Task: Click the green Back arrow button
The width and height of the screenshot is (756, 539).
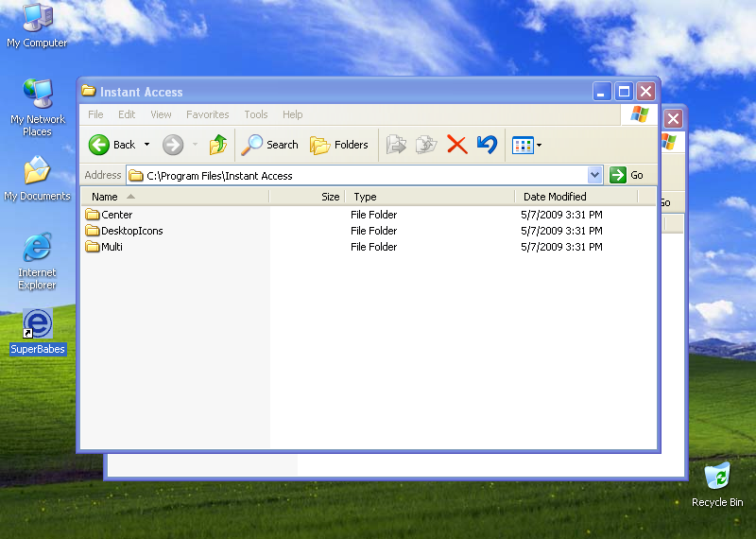Action: click(99, 145)
